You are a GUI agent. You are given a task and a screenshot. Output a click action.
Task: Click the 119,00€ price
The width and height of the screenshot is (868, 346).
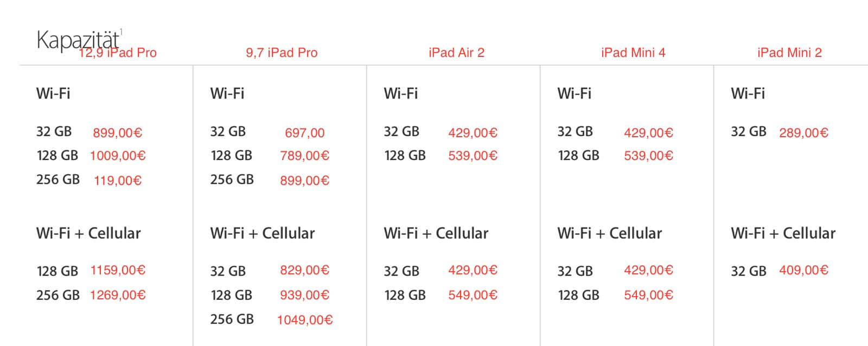117,181
